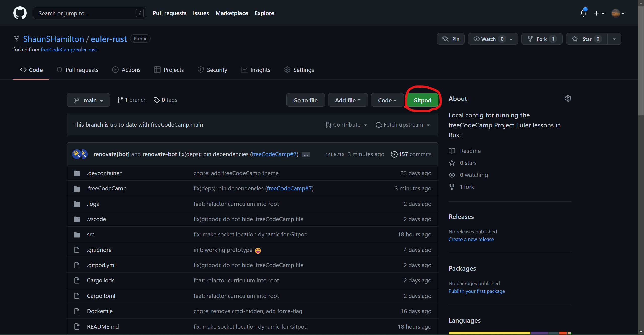Screen dimensions: 644x335
Task: Click the renovate bot avatar
Action: click(77, 154)
